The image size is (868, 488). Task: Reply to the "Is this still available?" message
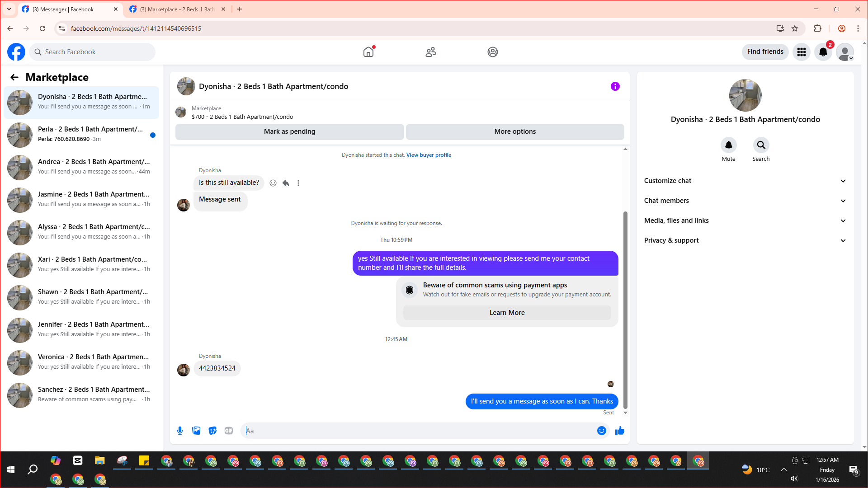(286, 183)
